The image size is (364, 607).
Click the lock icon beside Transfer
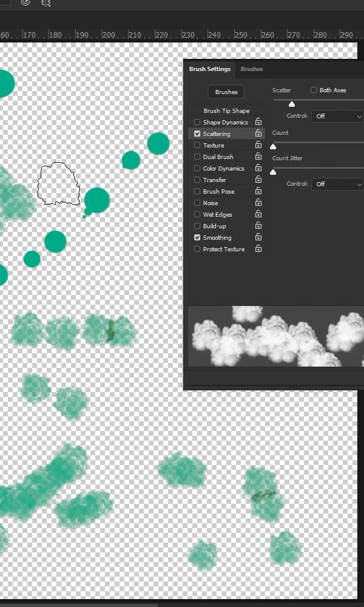tap(258, 180)
